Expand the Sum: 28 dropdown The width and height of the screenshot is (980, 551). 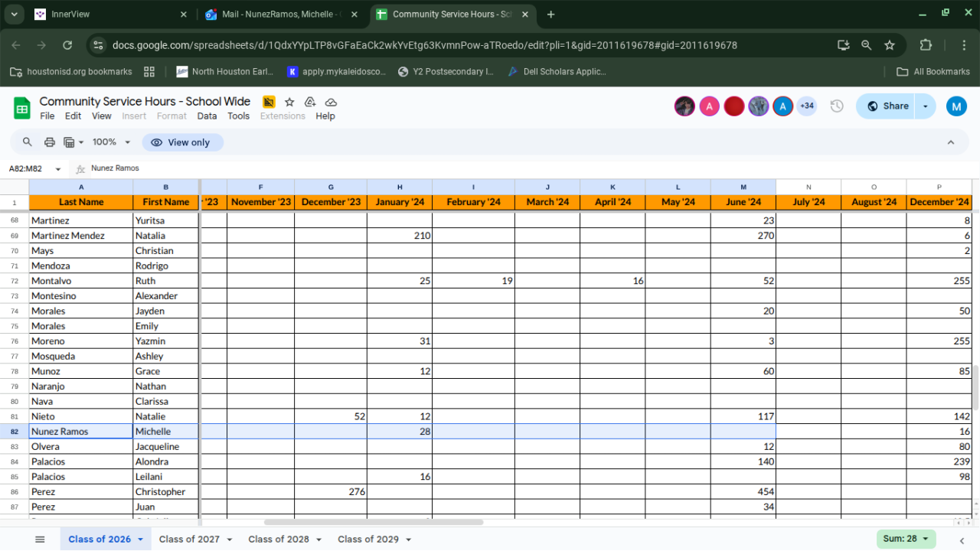coord(906,539)
